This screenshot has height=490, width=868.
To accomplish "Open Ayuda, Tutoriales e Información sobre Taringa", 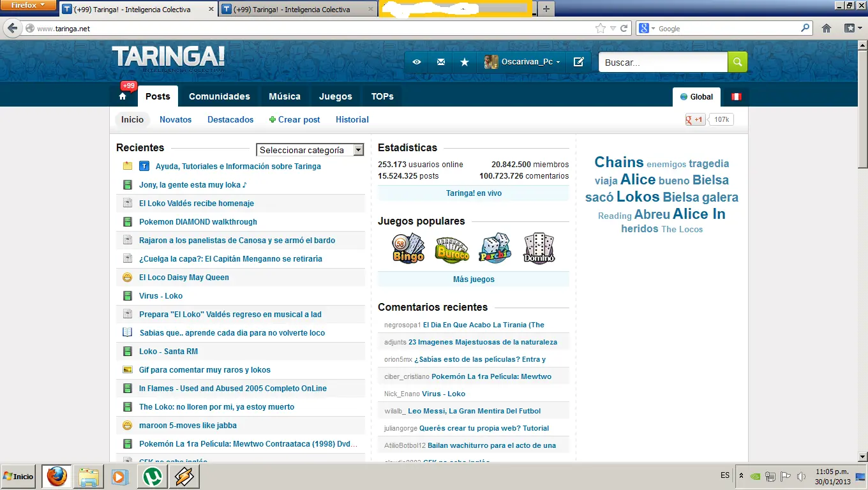I will tap(238, 167).
